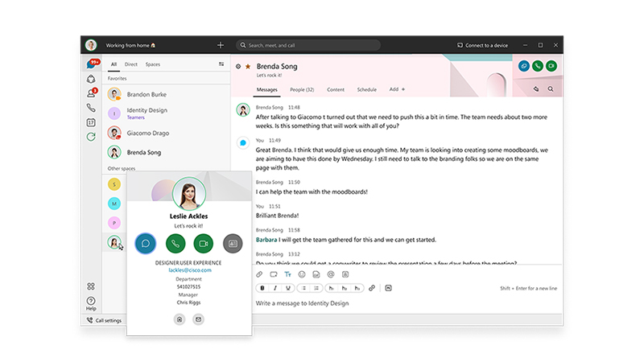644x362 pixels.
Task: Click the Barbara mention in message
Action: click(x=266, y=240)
